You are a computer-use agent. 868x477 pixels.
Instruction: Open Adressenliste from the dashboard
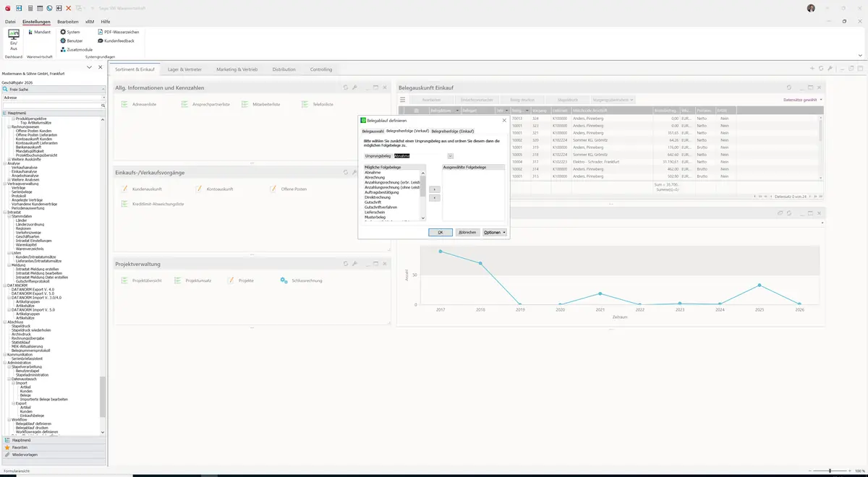tap(140, 105)
